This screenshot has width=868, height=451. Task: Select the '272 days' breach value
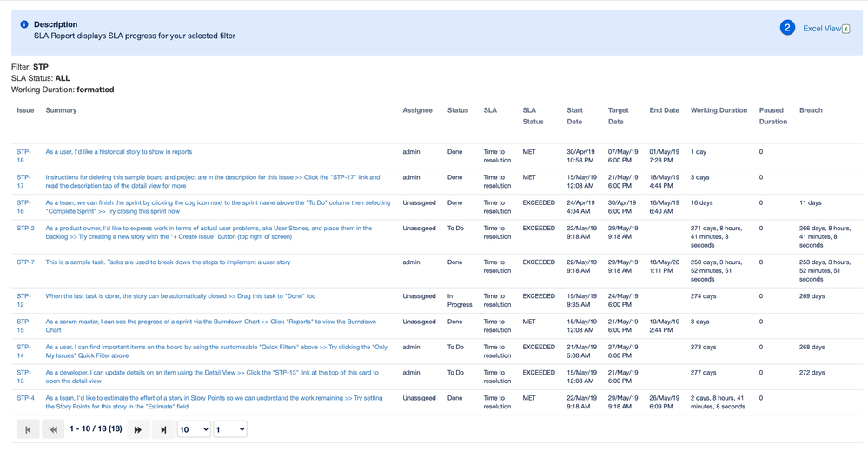click(x=812, y=373)
